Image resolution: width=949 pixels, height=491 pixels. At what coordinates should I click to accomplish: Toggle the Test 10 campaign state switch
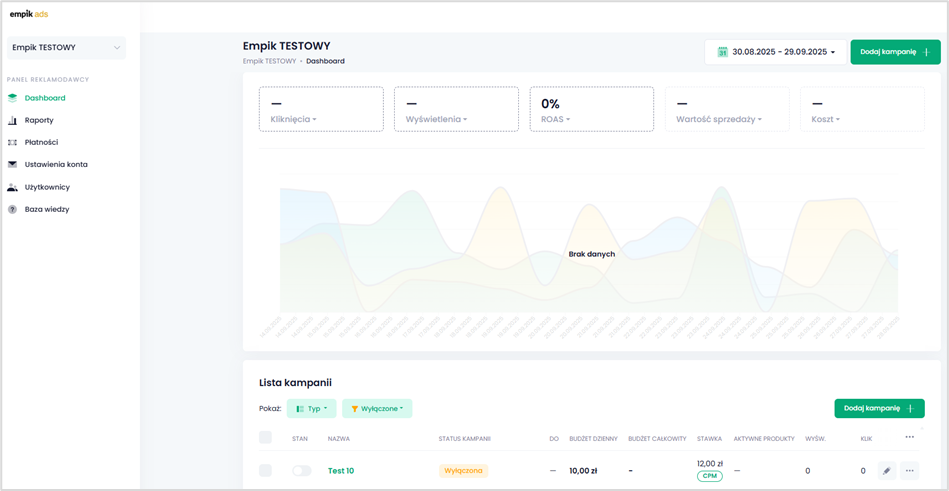pos(301,470)
